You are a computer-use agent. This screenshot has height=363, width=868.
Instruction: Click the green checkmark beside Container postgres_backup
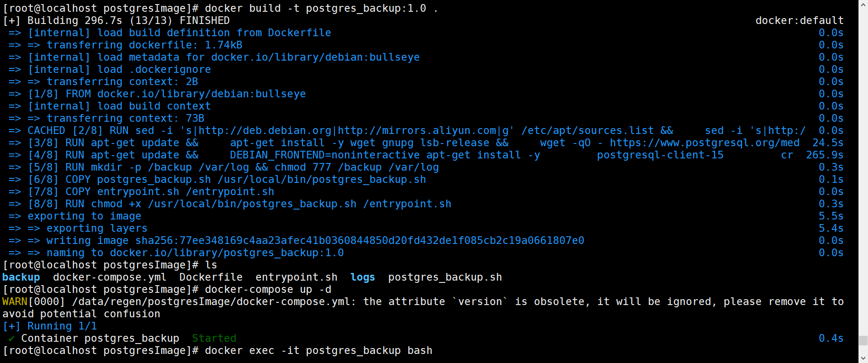coord(11,339)
